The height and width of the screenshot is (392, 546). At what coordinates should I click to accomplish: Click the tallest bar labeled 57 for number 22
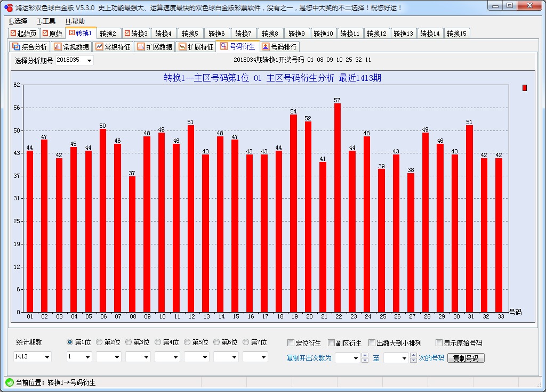click(338, 208)
